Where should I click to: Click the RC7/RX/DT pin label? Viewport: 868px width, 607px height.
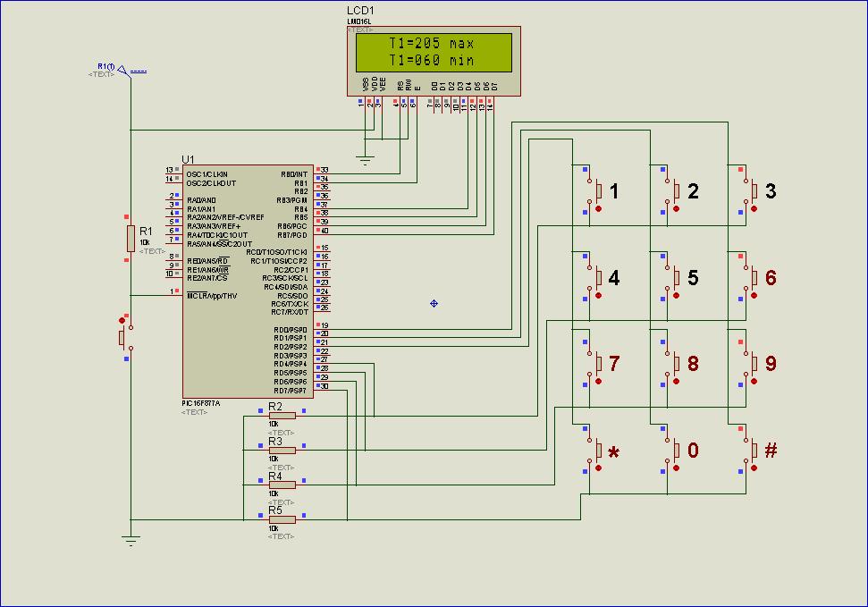pyautogui.click(x=290, y=312)
